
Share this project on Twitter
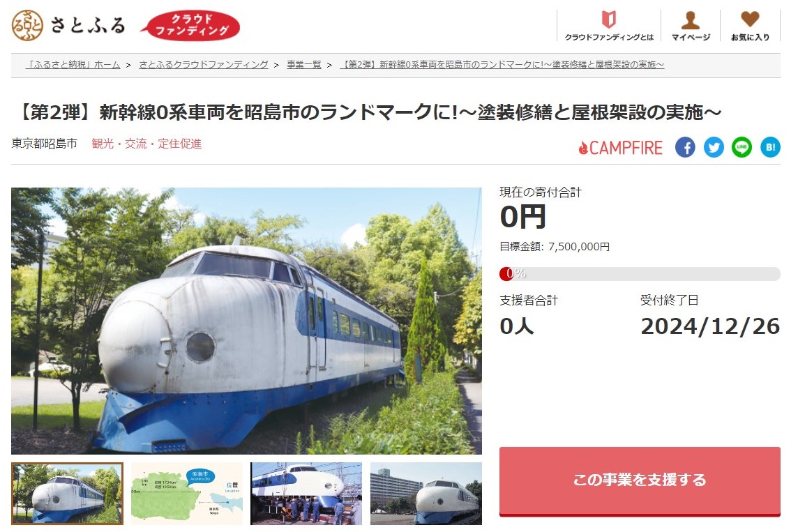coord(714,148)
